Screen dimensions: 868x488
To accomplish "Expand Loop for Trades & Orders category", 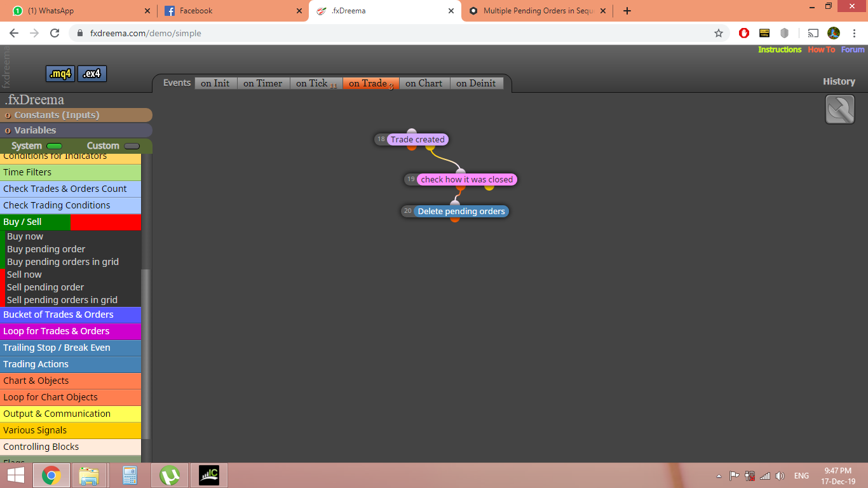I will (71, 331).
